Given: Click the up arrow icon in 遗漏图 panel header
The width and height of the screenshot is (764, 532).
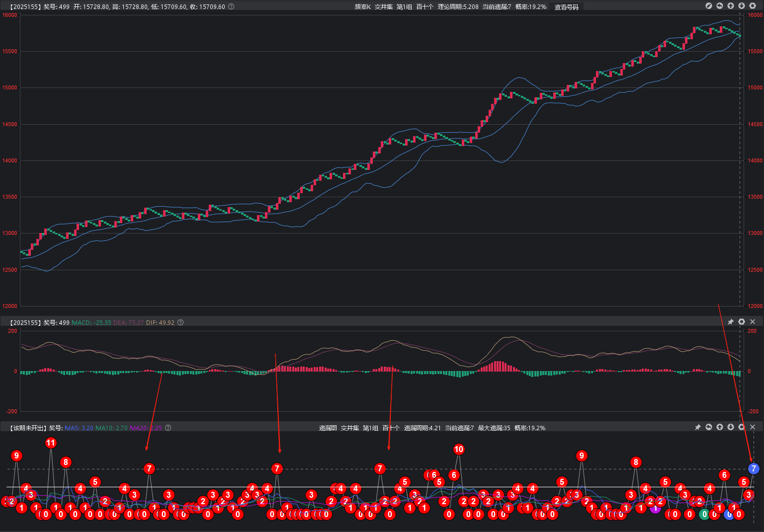Looking at the screenshot, I should pos(720,427).
